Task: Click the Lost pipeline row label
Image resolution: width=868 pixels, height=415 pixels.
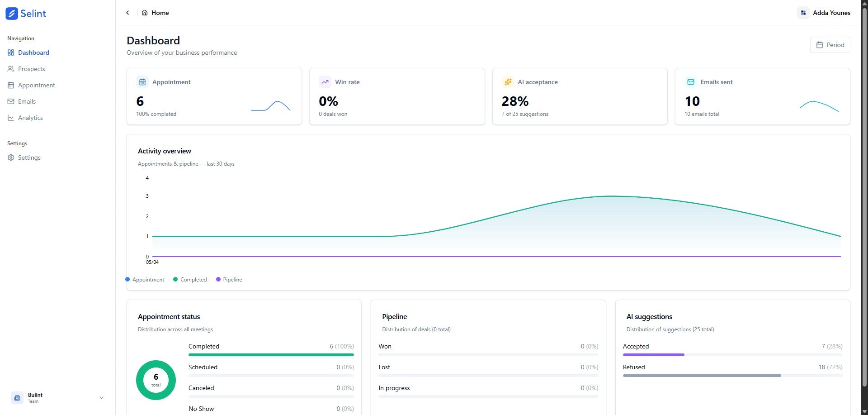Action: [384, 367]
